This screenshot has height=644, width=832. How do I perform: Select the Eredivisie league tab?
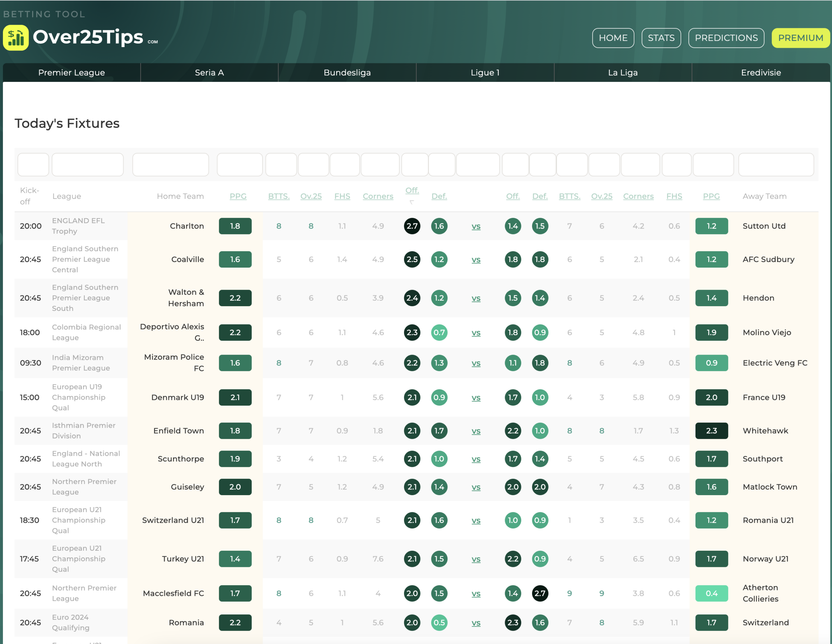(761, 72)
